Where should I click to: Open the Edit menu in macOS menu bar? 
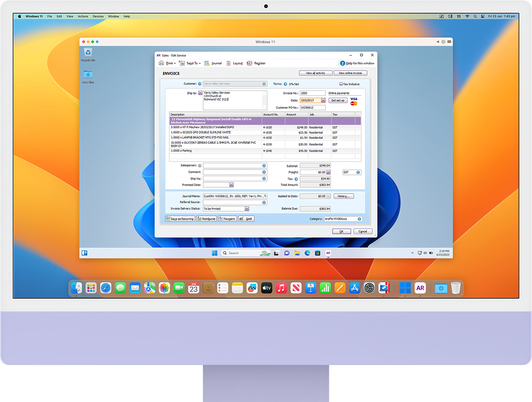(x=59, y=16)
